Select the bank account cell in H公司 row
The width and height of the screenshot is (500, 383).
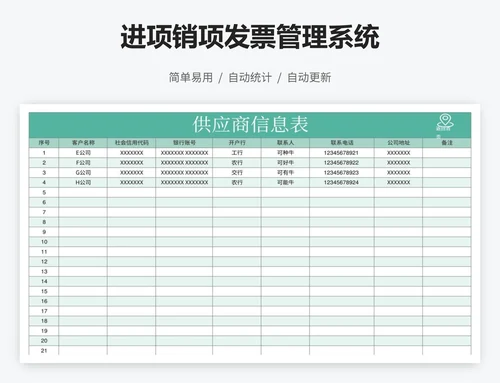(184, 183)
